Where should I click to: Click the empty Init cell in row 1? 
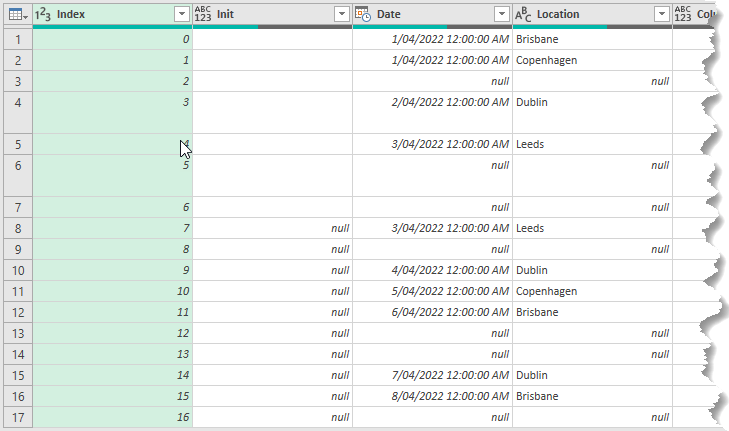272,39
